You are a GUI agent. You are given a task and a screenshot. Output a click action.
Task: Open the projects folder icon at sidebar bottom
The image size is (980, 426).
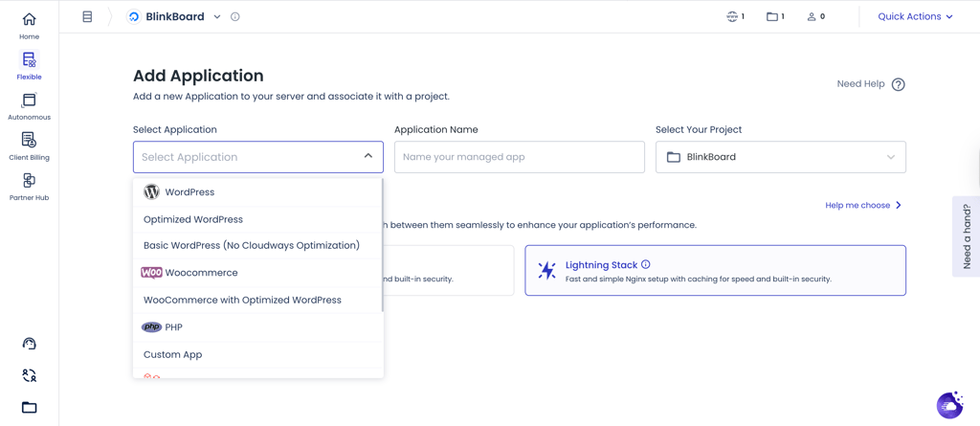coord(29,408)
